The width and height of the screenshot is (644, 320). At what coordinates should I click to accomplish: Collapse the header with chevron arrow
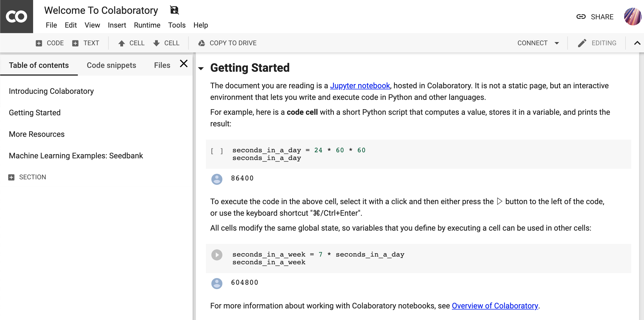click(637, 43)
